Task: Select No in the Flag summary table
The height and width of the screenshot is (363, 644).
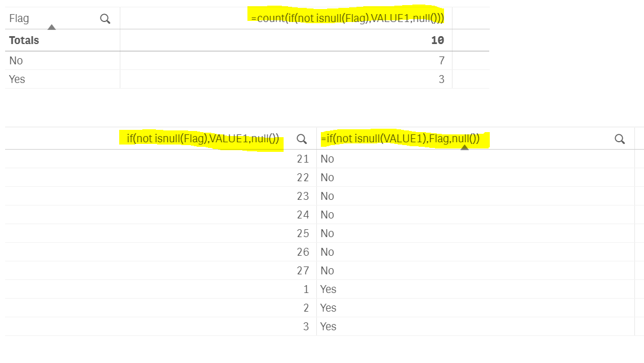Action: pyautogui.click(x=16, y=60)
